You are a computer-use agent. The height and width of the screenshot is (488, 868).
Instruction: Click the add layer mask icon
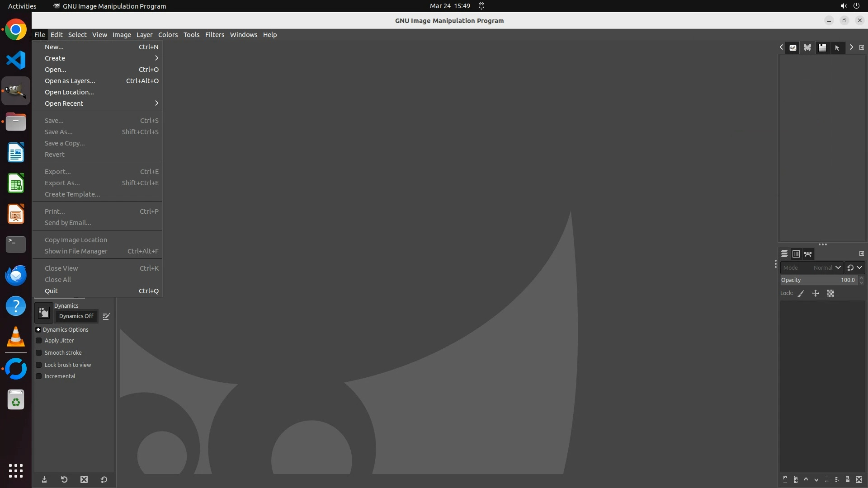(848, 479)
